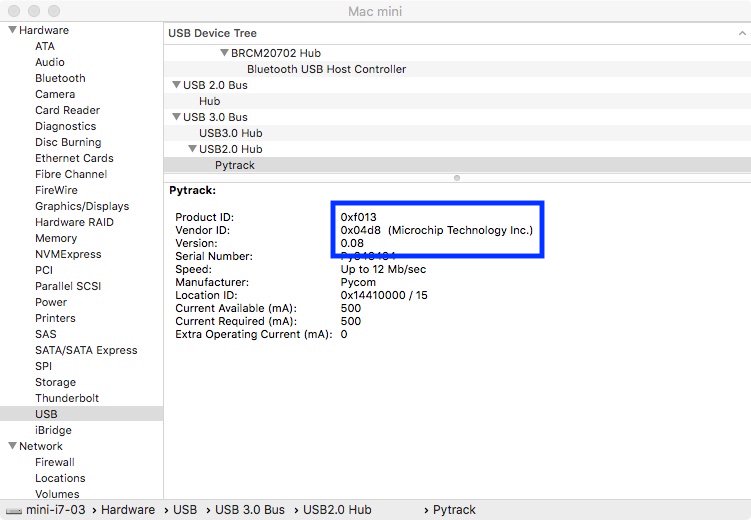Click the Mac mini window title

375,11
